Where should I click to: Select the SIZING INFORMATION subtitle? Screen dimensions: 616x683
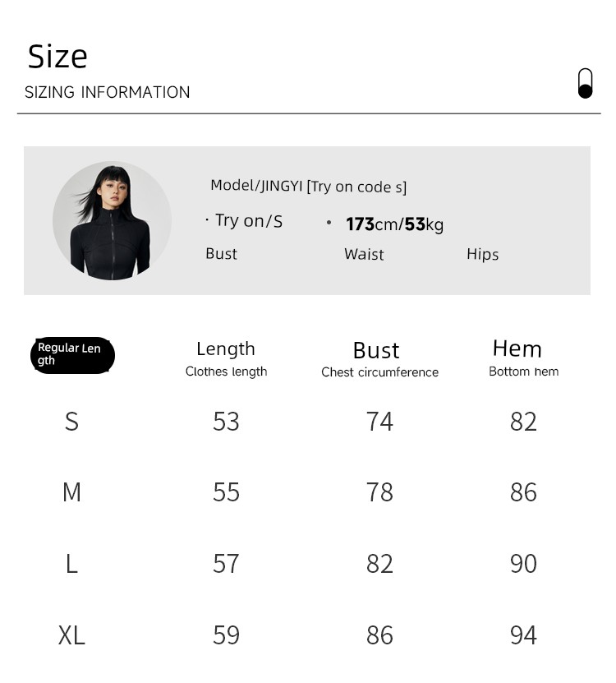point(108,92)
